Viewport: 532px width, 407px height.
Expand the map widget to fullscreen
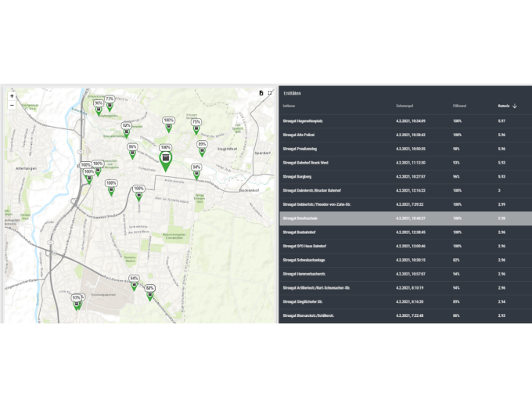tap(270, 93)
